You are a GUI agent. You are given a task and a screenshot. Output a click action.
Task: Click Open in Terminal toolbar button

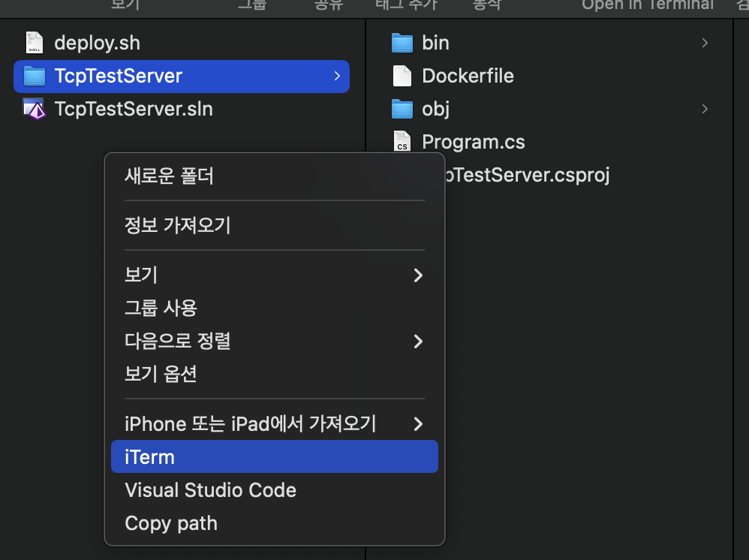[647, 5]
